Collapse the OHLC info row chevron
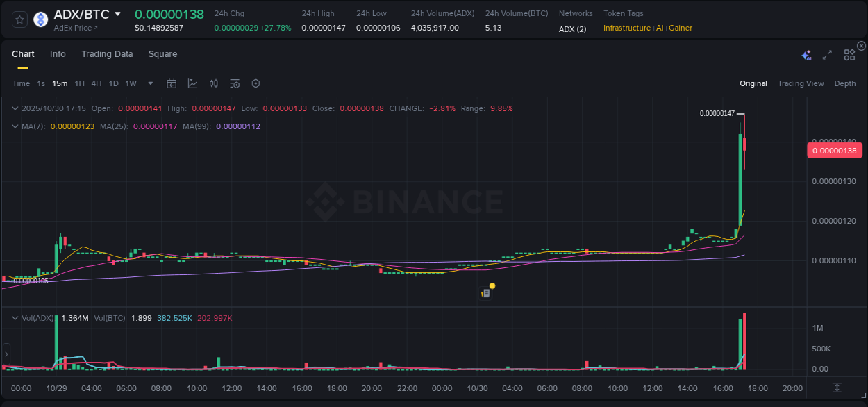This screenshot has height=407, width=868. click(15, 108)
